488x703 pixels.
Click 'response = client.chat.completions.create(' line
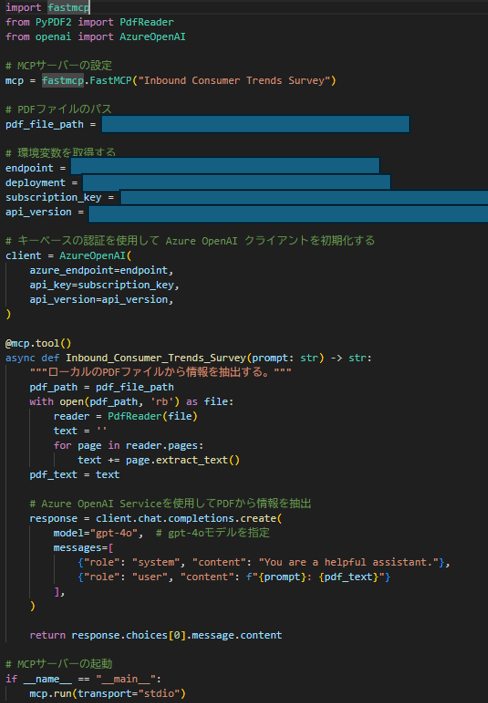pos(156,519)
